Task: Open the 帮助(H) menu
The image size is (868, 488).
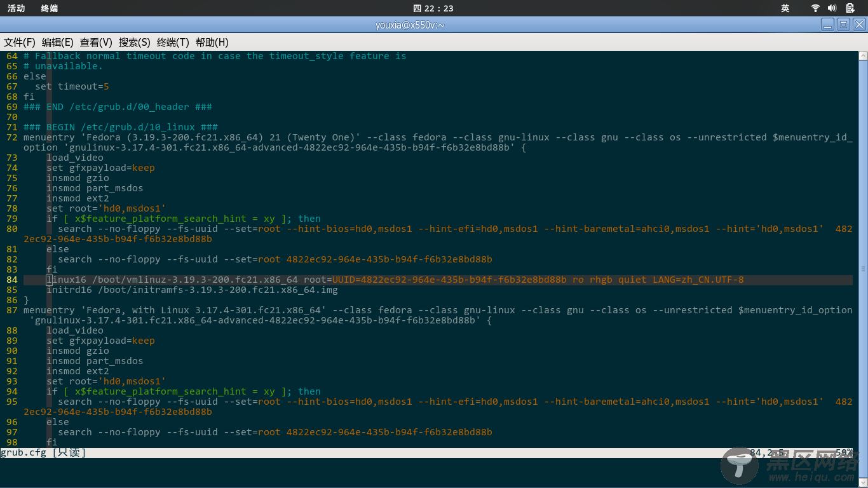Action: pyautogui.click(x=212, y=43)
